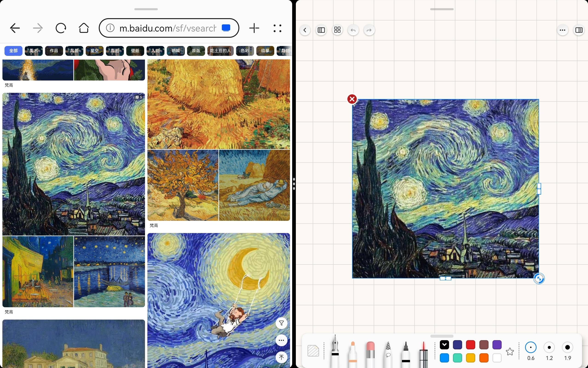Screen dimensions: 588x368
Task: View site info icon in address bar
Action: (x=110, y=28)
